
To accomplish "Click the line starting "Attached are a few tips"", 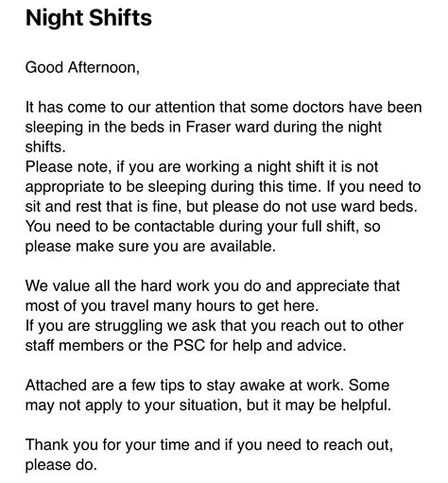I will 207,386.
